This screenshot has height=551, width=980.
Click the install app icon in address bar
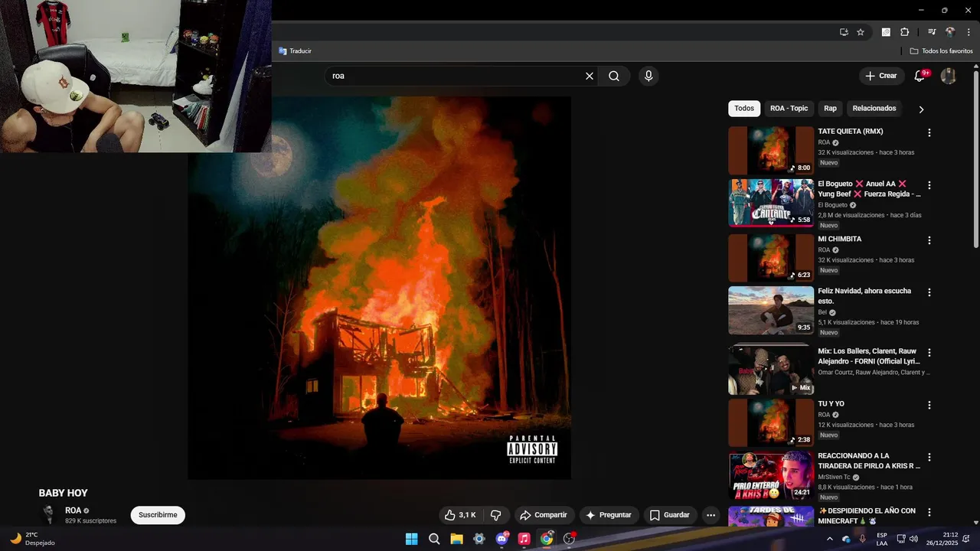844,32
